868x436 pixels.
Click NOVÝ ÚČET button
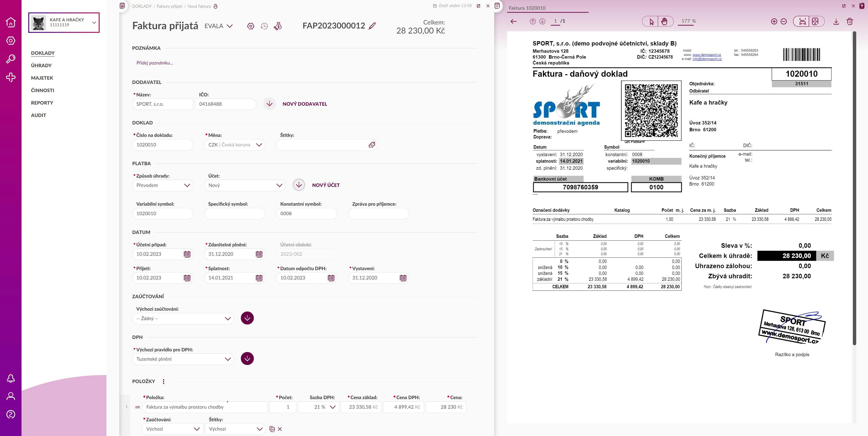326,185
